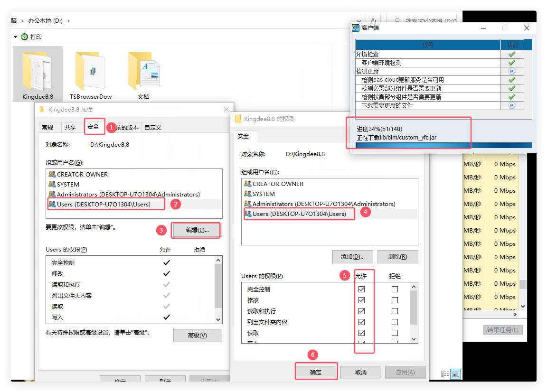Click Administrators group icon in properties dialog
The height and width of the screenshot is (392, 547).
pyautogui.click(x=52, y=194)
